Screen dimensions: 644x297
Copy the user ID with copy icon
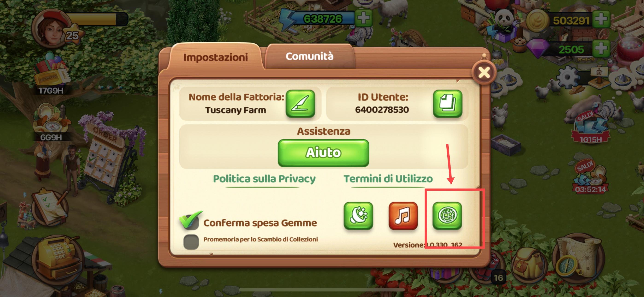(448, 104)
